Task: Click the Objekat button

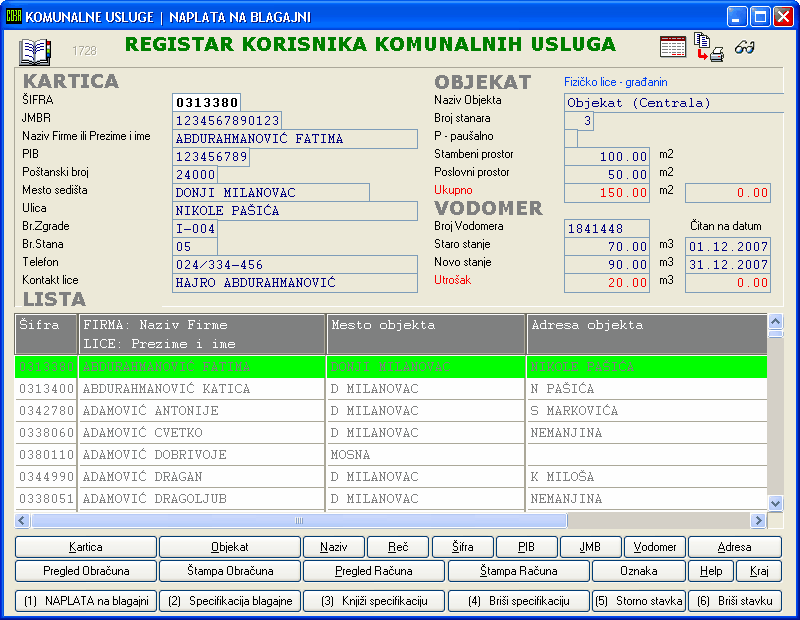Action: click(x=230, y=547)
